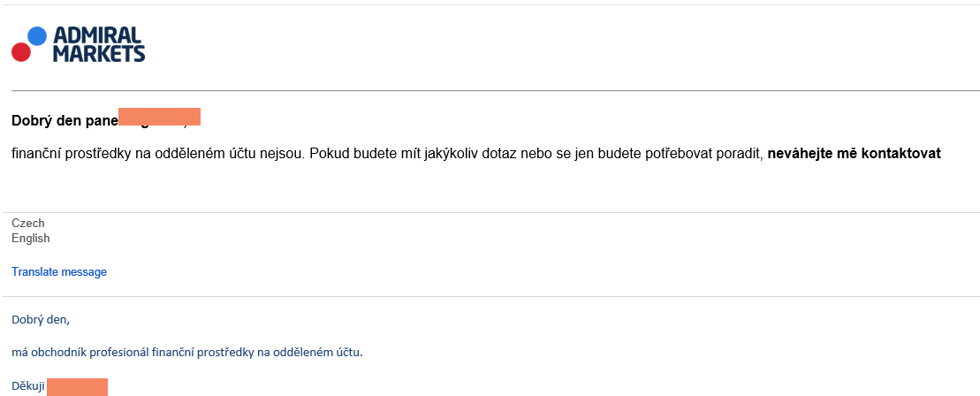Screen dimensions: 980x396
Task: Click the horizontal rule below the logo
Action: click(495, 90)
